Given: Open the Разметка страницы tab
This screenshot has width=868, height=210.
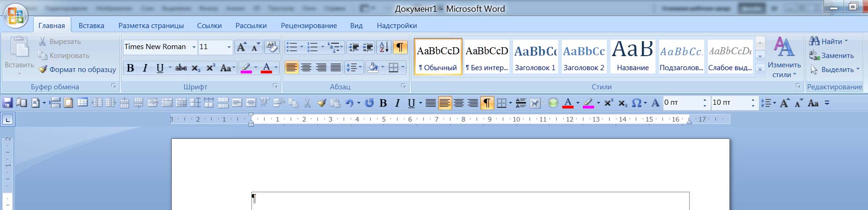Looking at the screenshot, I should click(151, 26).
